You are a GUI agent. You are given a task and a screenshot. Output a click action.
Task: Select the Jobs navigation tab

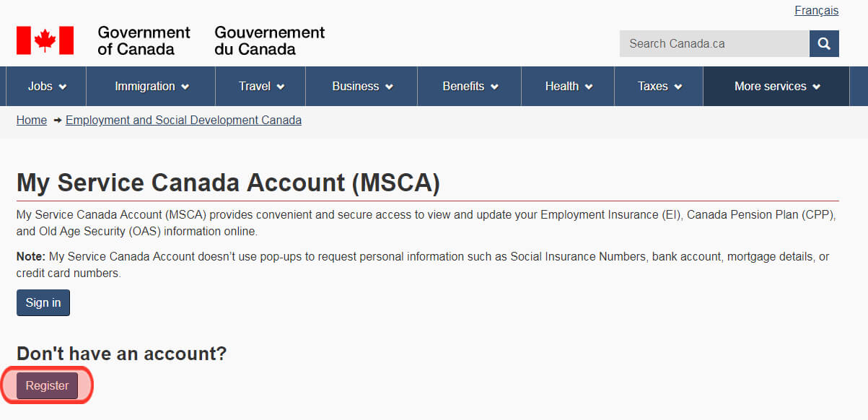45,86
